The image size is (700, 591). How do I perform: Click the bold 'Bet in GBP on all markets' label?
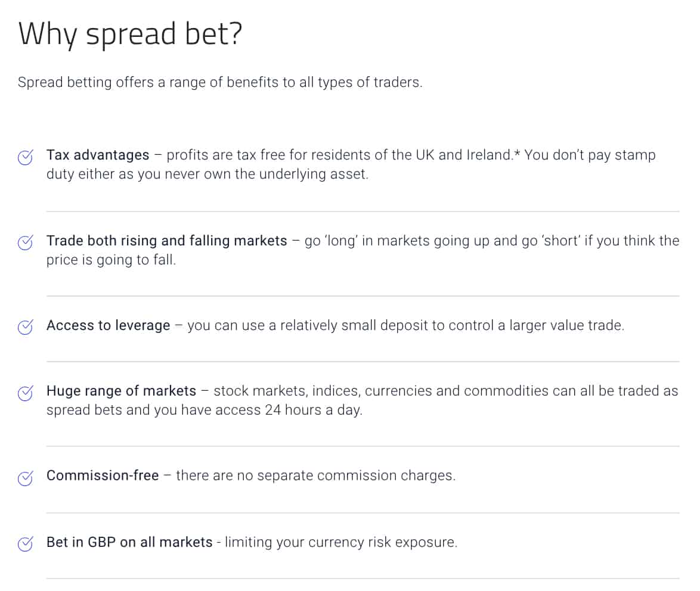(x=129, y=543)
